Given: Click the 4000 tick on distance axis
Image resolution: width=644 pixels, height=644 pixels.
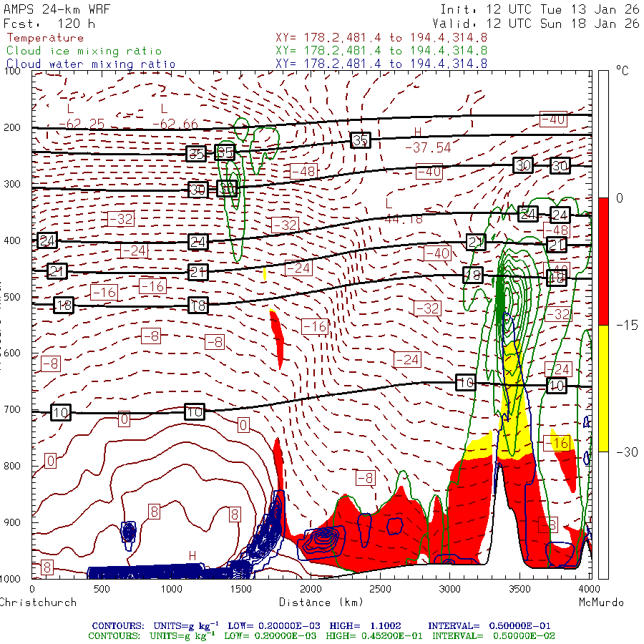Looking at the screenshot, I should (x=589, y=589).
